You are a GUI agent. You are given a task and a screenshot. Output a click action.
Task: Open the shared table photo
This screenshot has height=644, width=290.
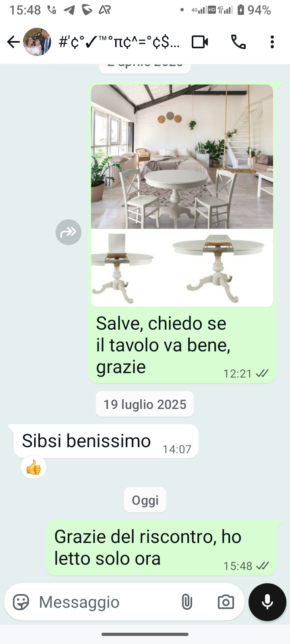tap(182, 196)
